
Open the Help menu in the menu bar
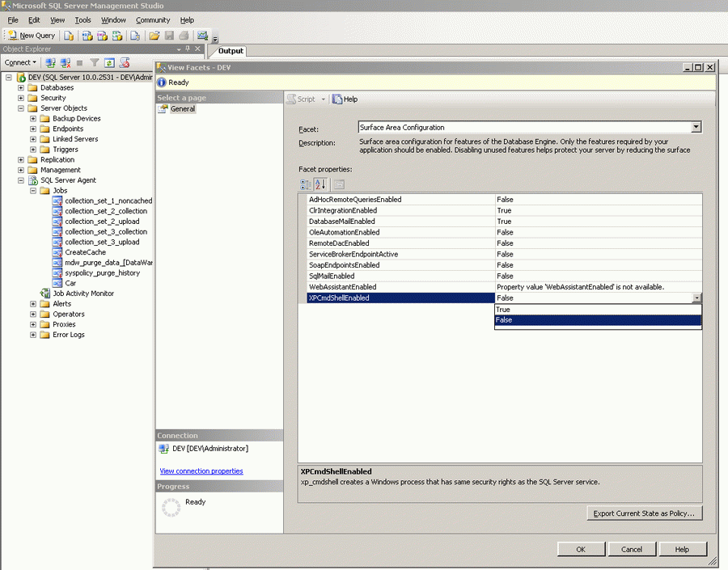point(187,20)
